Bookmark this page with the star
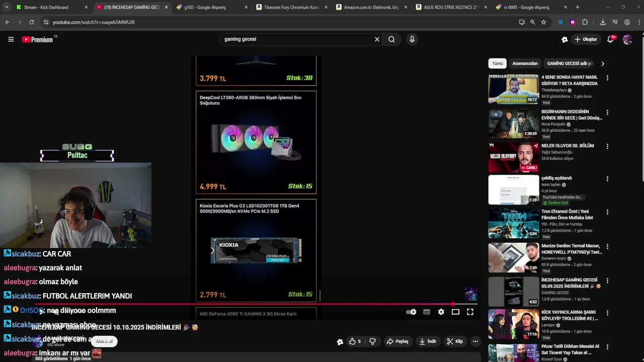The width and height of the screenshot is (644, 362). tap(543, 22)
